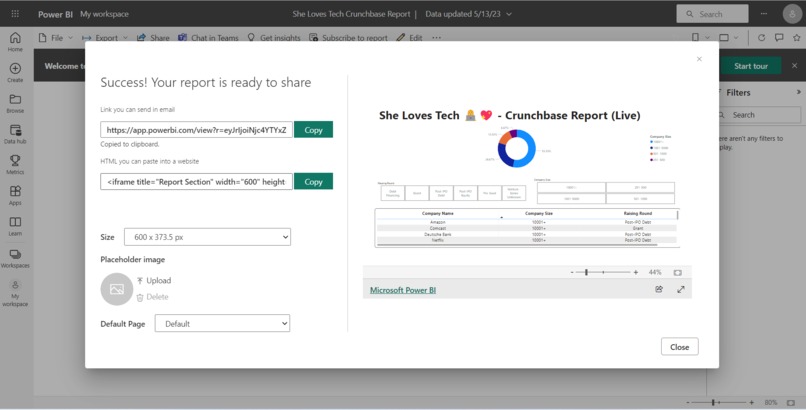The height and width of the screenshot is (410, 806).
Task: Open the app launcher grid icon
Action: pos(15,14)
